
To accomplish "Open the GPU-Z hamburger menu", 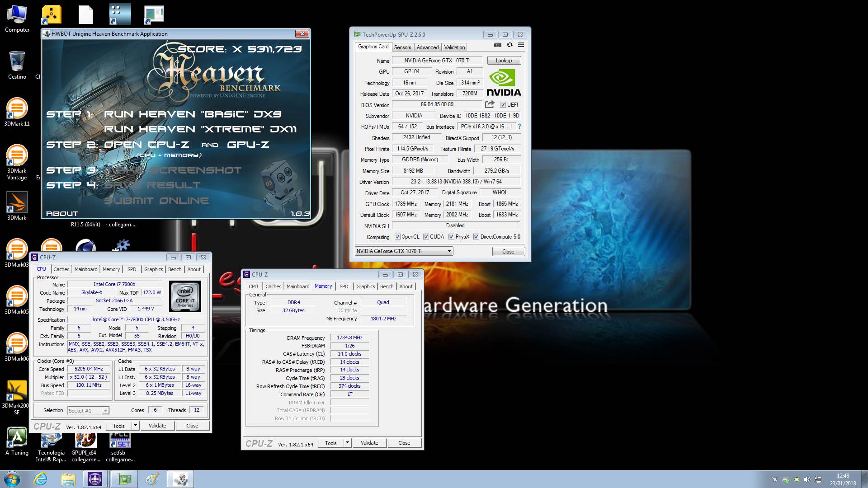I will 521,45.
